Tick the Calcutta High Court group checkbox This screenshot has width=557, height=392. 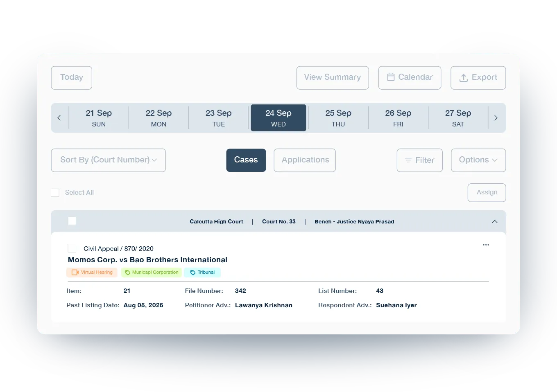72,221
